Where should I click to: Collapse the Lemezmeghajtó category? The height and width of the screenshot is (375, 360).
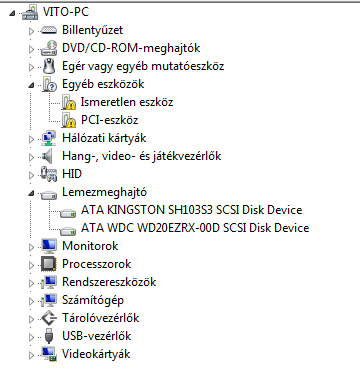[31, 193]
